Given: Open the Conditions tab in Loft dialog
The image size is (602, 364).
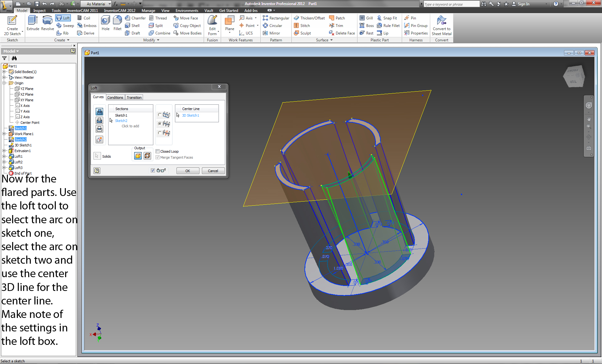Looking at the screenshot, I should tap(115, 98).
